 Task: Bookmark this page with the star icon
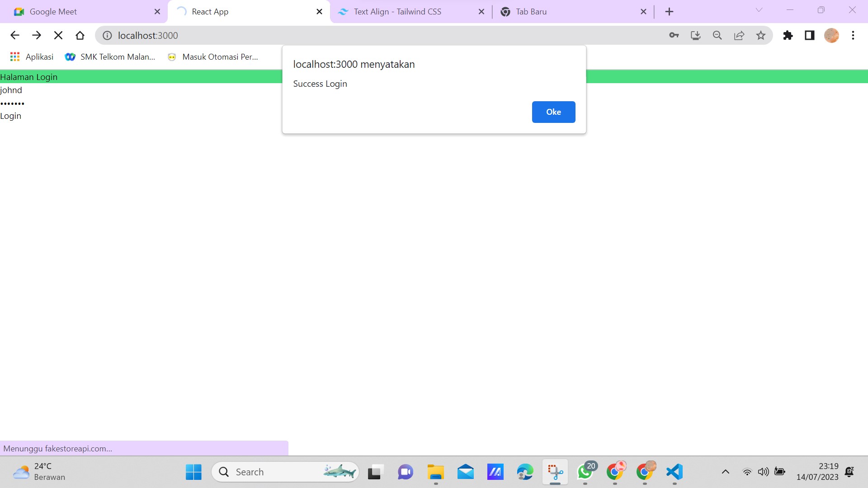pos(761,35)
